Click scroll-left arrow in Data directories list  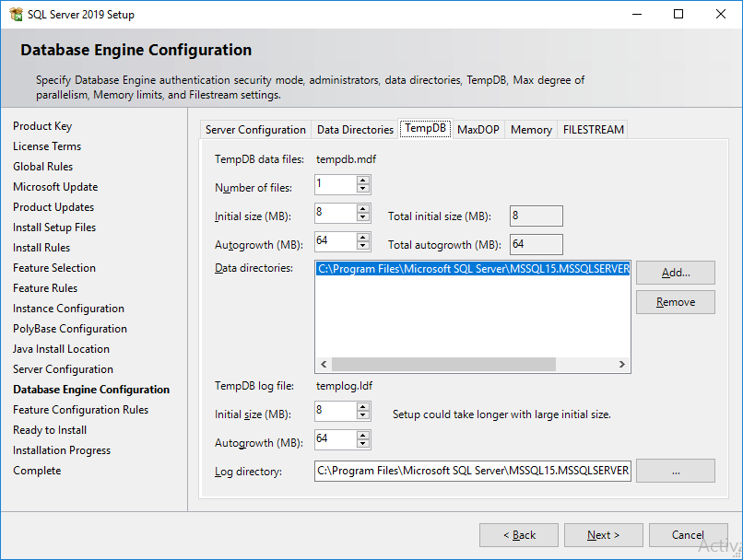(324, 365)
